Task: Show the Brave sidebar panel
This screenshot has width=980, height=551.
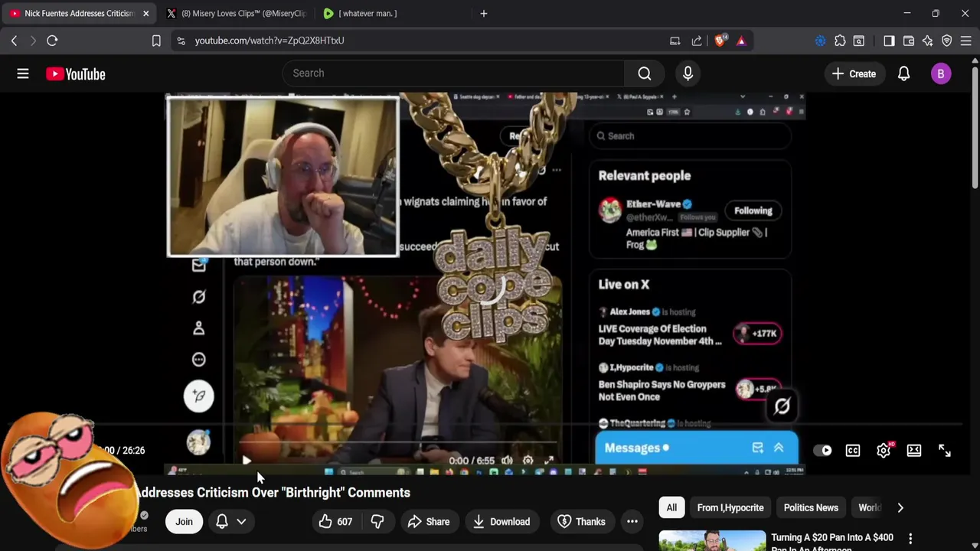Action: 889,41
